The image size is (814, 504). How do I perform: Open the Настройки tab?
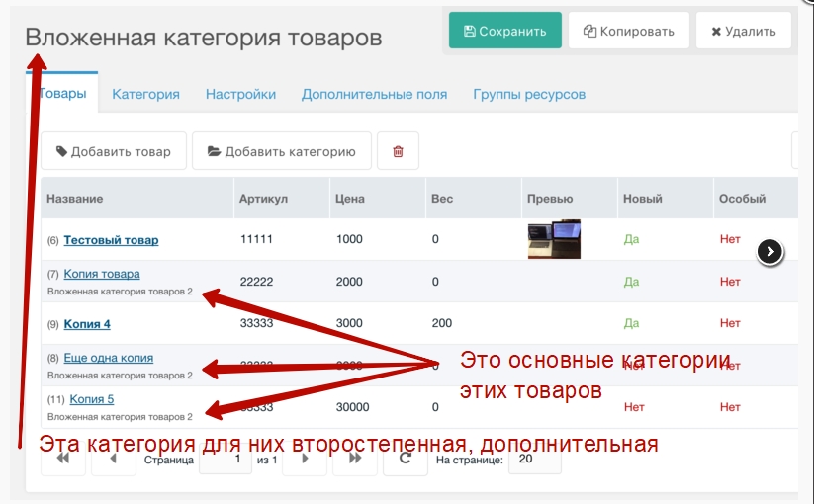click(240, 94)
